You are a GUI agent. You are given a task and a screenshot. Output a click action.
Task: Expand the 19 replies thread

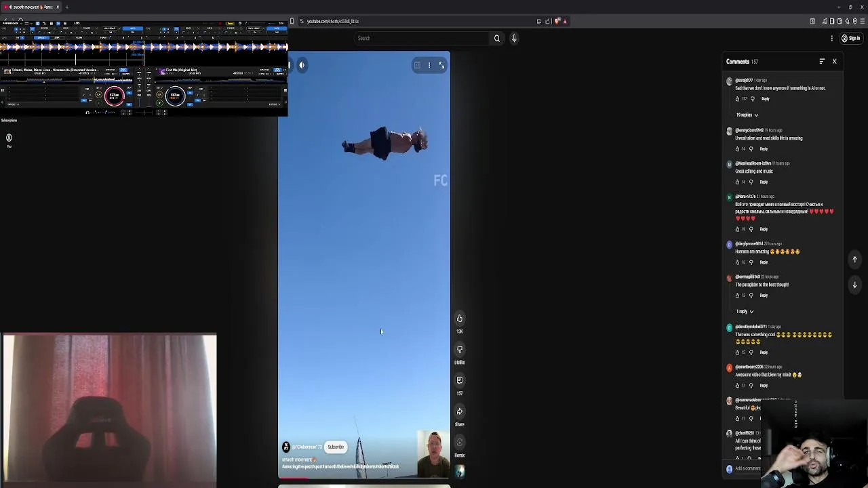747,115
